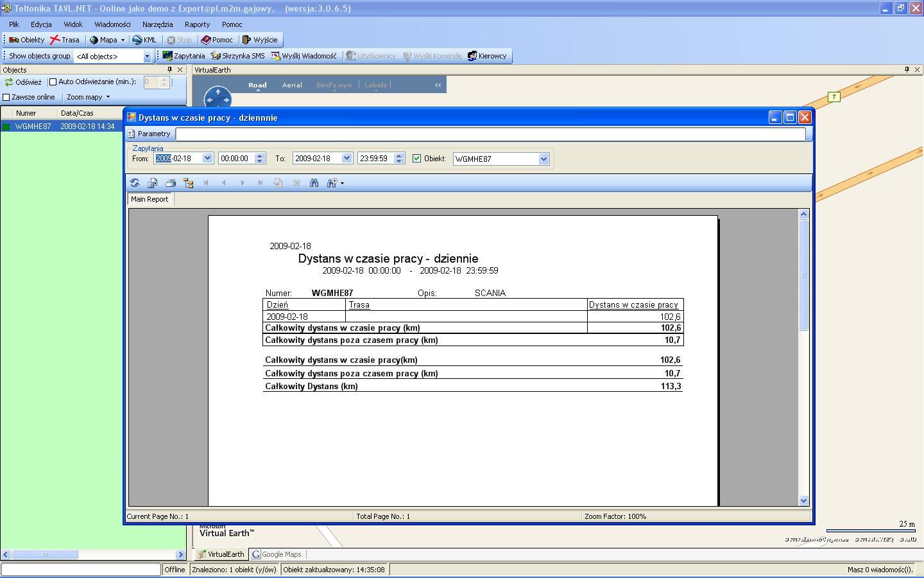Open the Obiekty toolbar button
This screenshot has height=578, width=924.
click(x=26, y=40)
